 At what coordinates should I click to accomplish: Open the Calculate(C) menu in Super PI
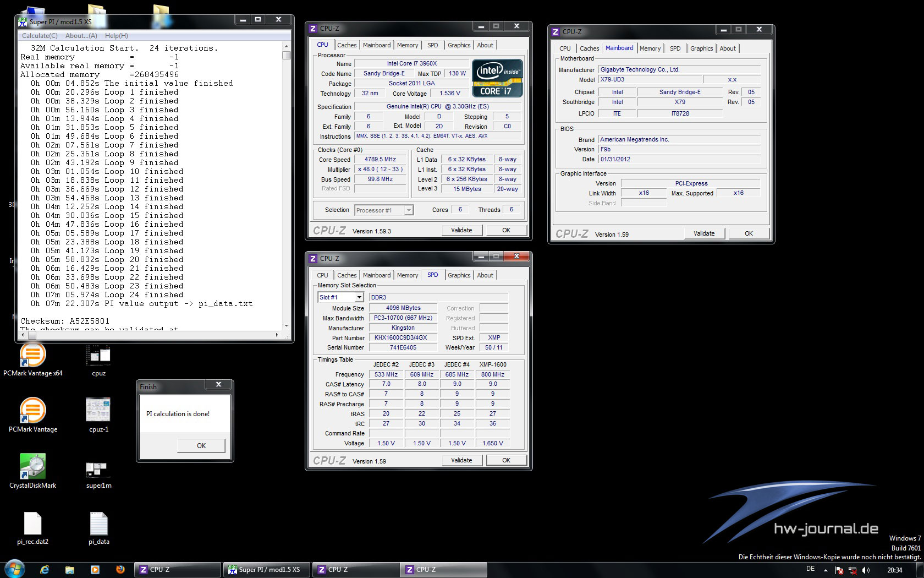pyautogui.click(x=40, y=36)
